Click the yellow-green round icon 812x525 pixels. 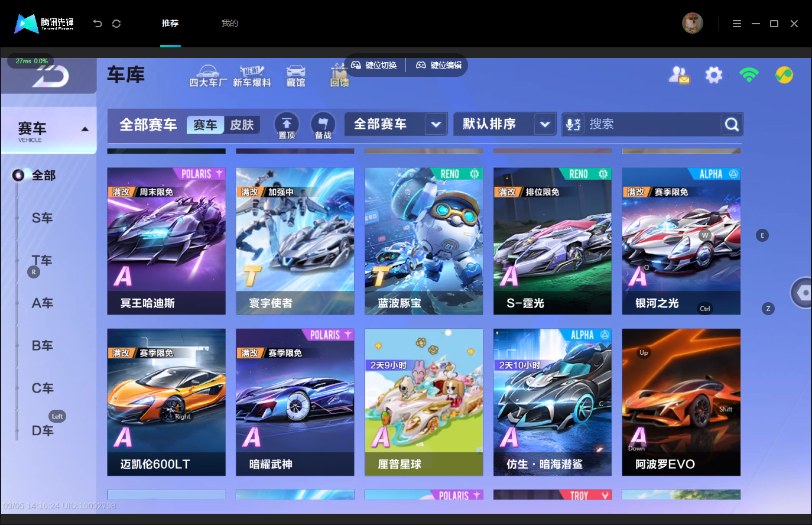tap(784, 75)
